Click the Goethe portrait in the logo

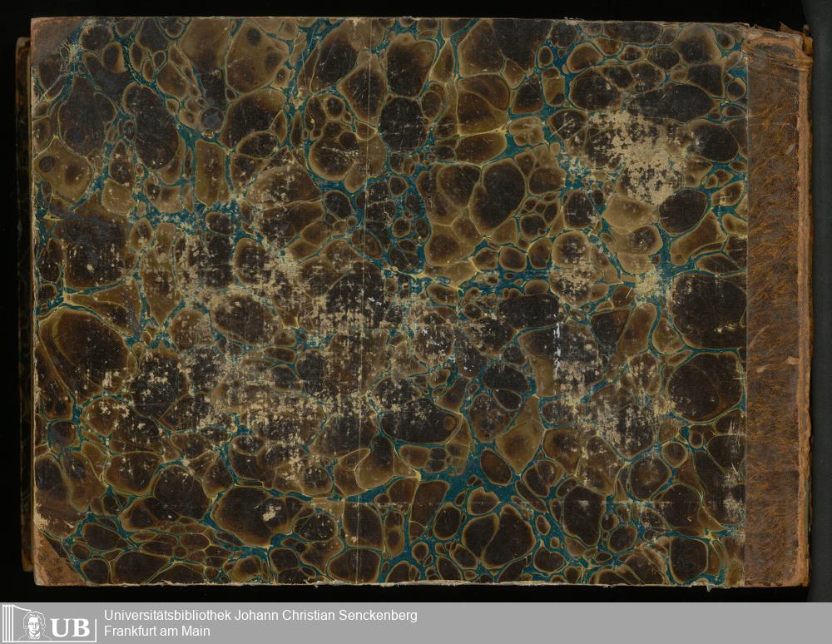pos(32,624)
